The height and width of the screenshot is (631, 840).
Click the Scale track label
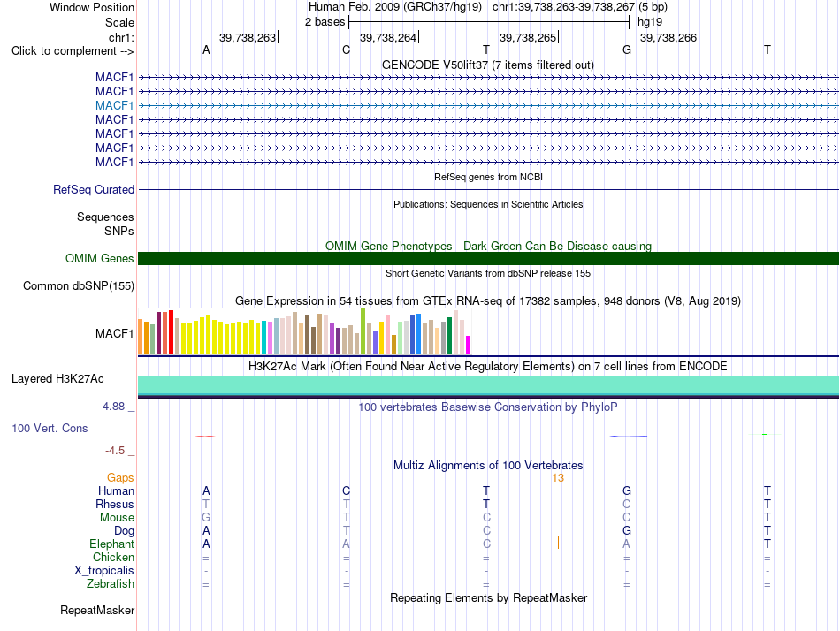(119, 22)
